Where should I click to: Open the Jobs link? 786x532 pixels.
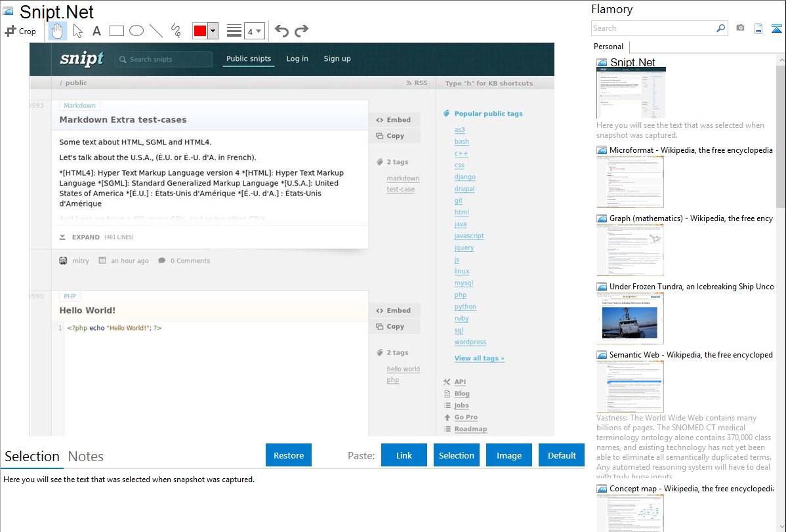tap(461, 405)
